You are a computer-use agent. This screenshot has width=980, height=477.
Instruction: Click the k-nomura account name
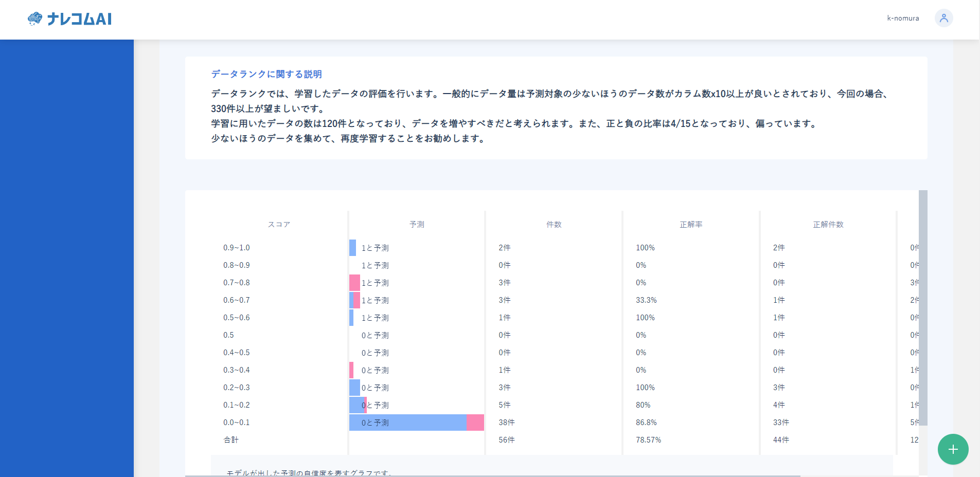pos(902,18)
